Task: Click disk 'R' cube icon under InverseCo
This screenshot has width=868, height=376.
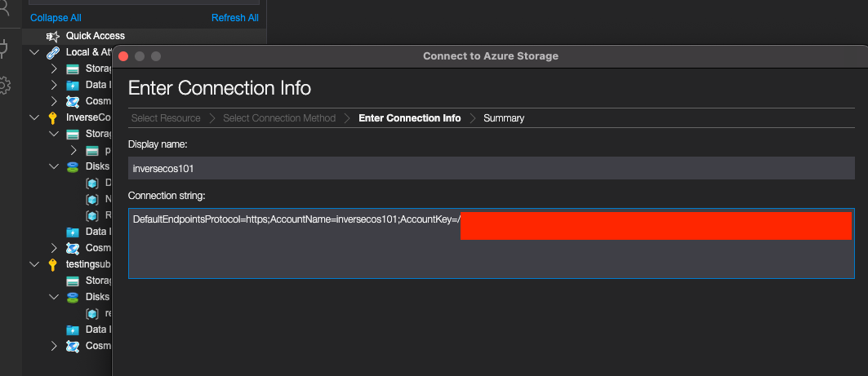Action: (x=92, y=215)
